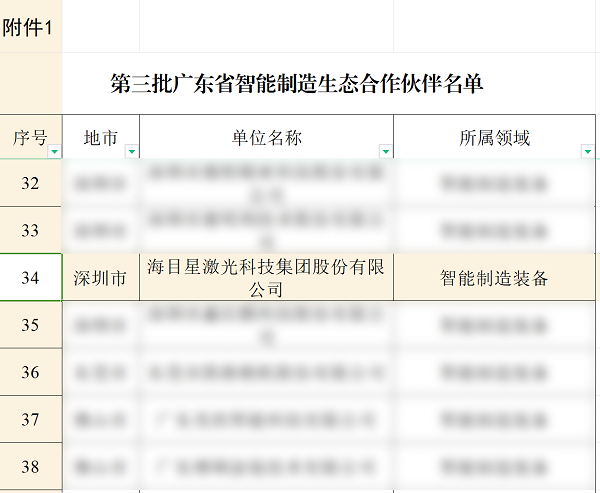This screenshot has width=600, height=493.
Task: Click the highlighted cell numbered 34
Action: 31,278
